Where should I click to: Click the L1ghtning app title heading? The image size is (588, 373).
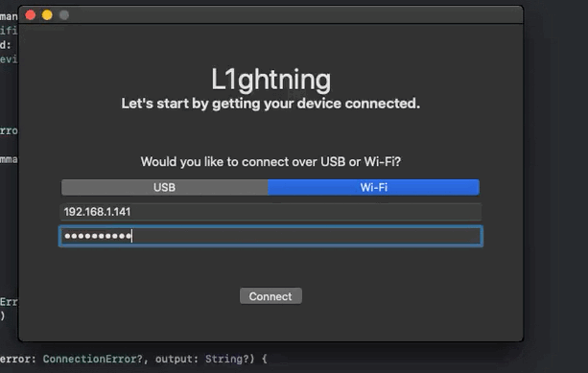[270, 80]
